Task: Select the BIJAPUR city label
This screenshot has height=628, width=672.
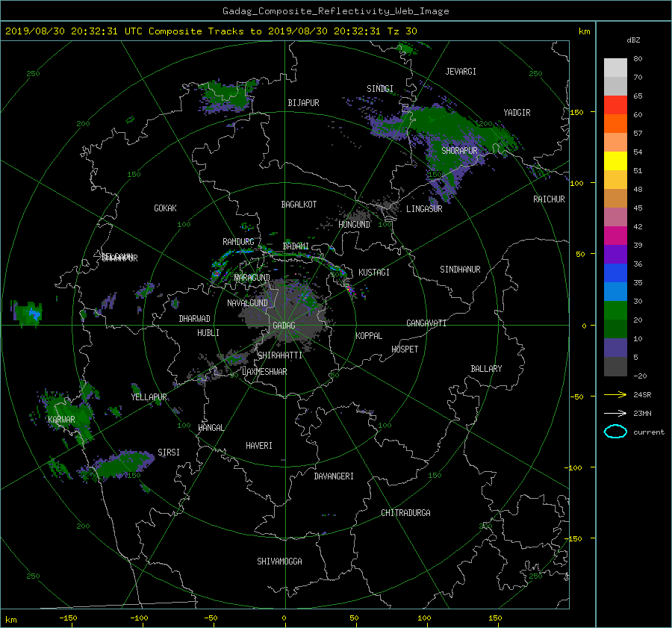Action: click(x=303, y=103)
